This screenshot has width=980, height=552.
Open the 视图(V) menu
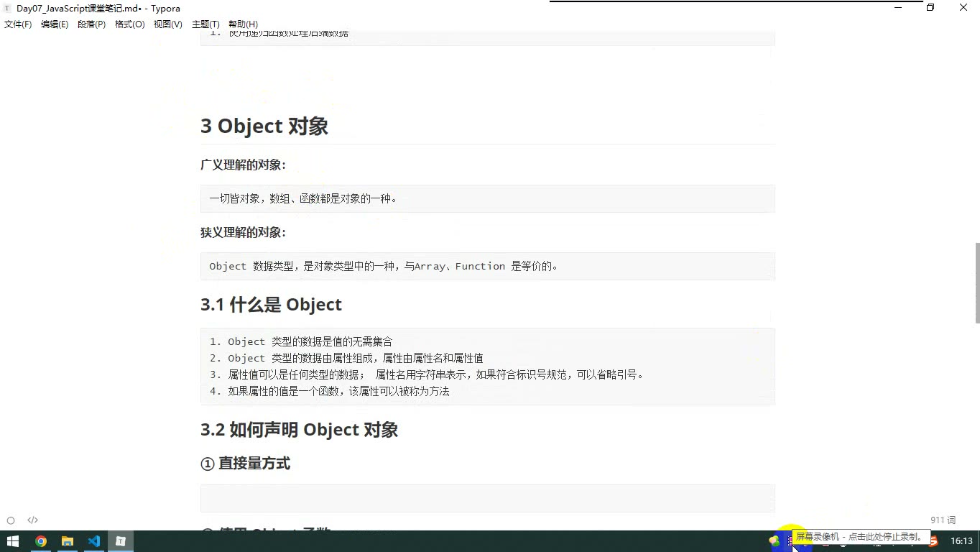[x=168, y=24]
